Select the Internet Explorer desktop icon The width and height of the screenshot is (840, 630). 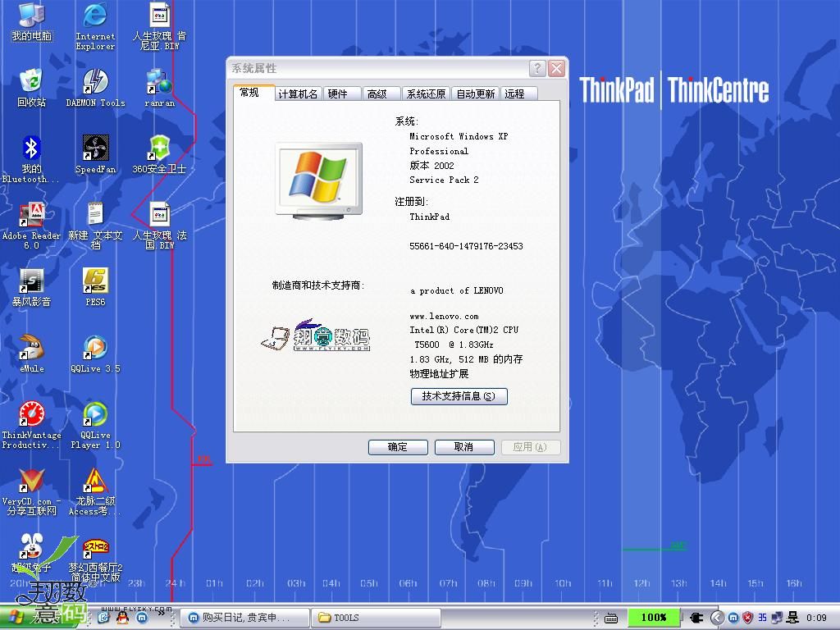pyautogui.click(x=95, y=25)
